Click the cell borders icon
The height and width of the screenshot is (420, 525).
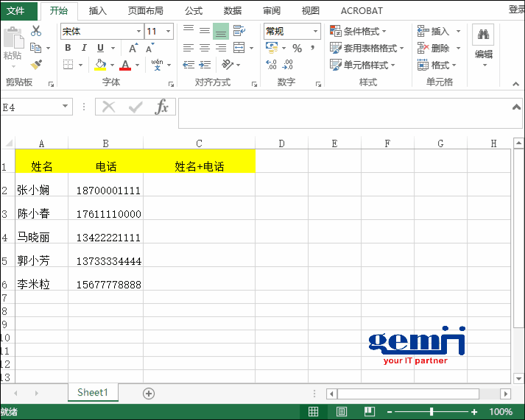[x=68, y=64]
